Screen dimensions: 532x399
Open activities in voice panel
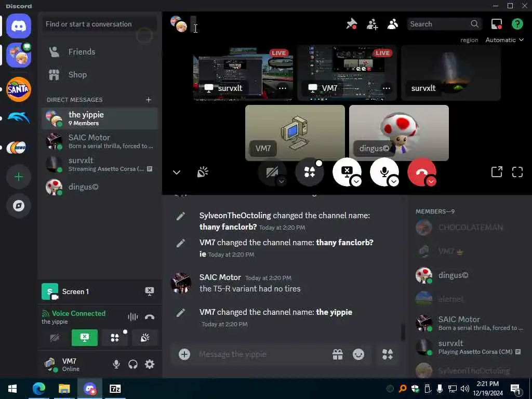(115, 338)
